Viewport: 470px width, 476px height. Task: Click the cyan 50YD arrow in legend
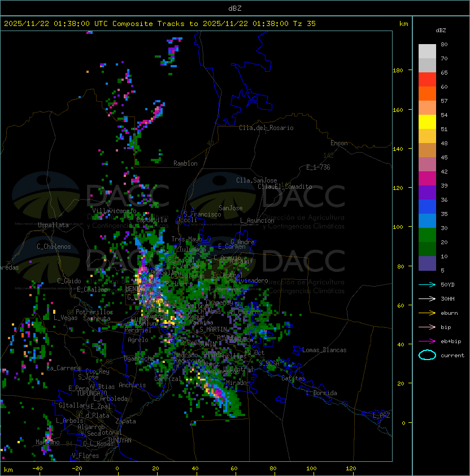(427, 284)
